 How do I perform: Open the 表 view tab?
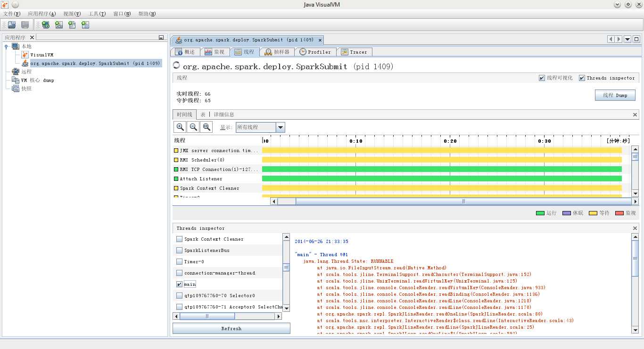click(203, 114)
